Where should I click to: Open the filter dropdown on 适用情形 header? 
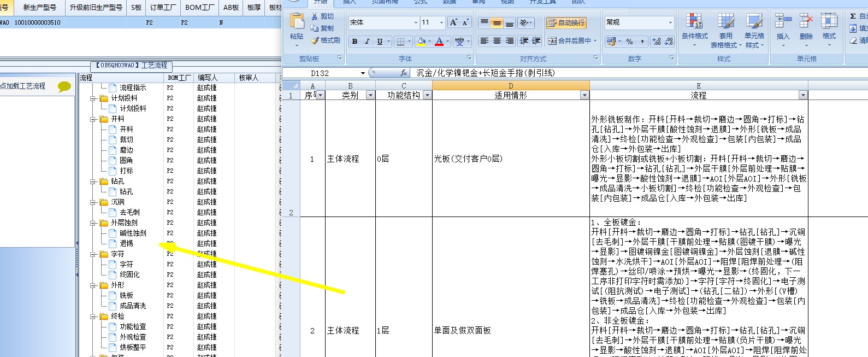[x=584, y=95]
